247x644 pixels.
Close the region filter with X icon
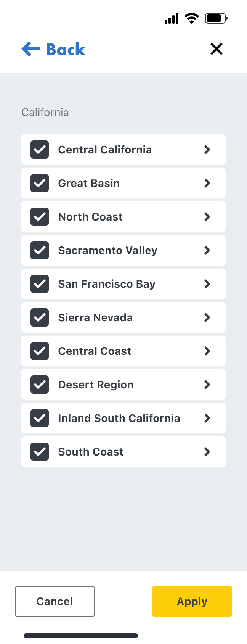(216, 49)
